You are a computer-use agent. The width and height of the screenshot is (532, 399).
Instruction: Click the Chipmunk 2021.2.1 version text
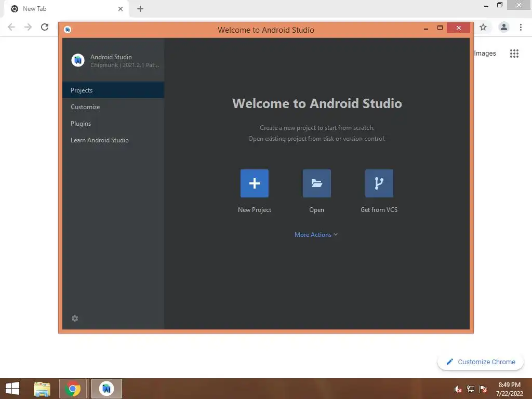(x=125, y=65)
